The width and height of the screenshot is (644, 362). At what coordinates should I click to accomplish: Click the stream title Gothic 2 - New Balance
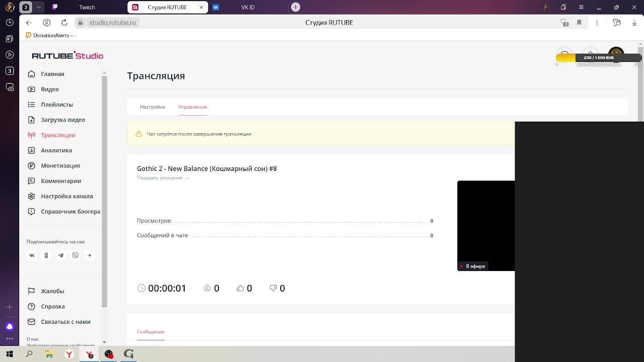(x=207, y=168)
